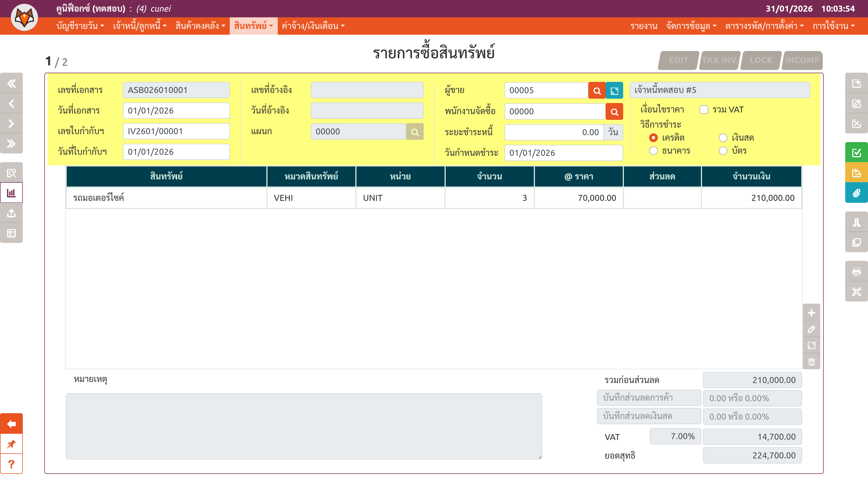Click the plus icon to add row
This screenshot has height=488, width=868.
coord(811,313)
